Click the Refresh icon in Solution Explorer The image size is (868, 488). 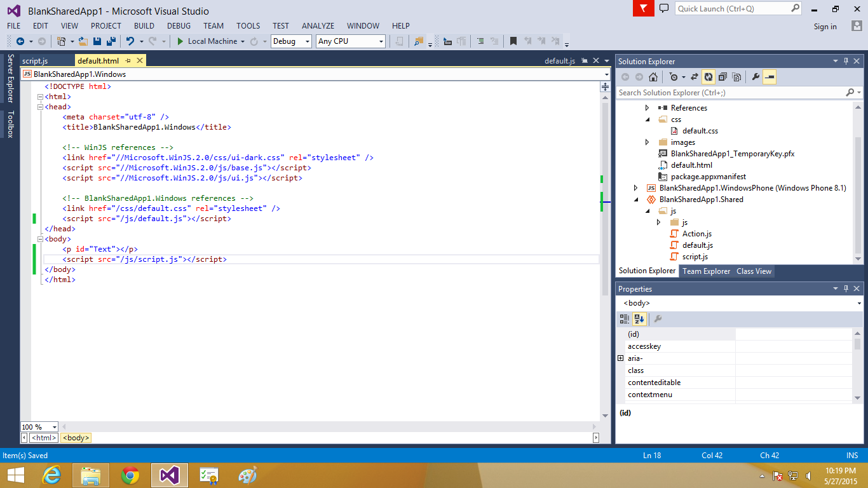(709, 77)
